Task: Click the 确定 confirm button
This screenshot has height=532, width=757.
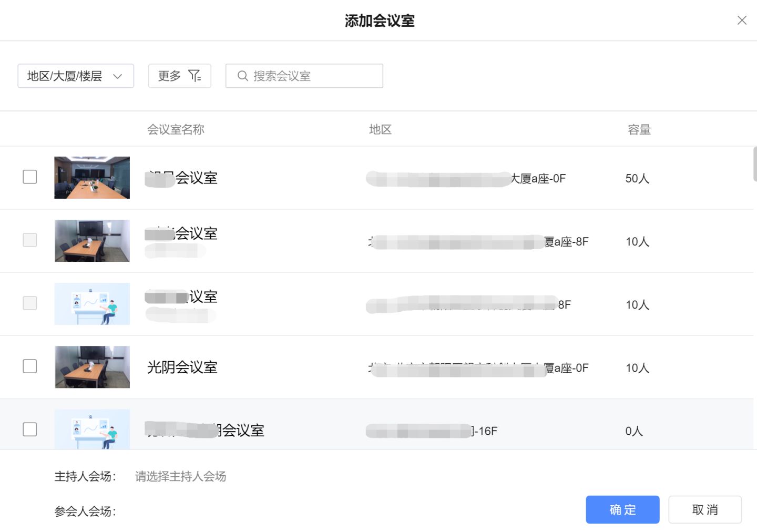Action: pos(622,509)
